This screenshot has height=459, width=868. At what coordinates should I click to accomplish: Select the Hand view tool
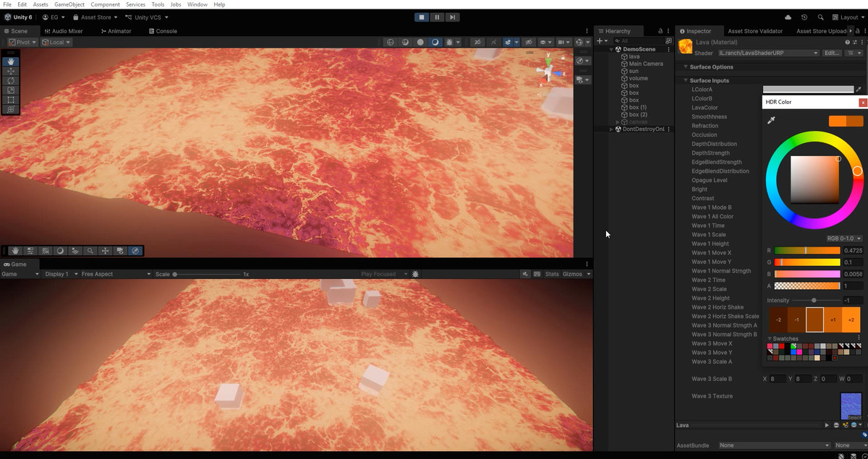click(x=11, y=61)
